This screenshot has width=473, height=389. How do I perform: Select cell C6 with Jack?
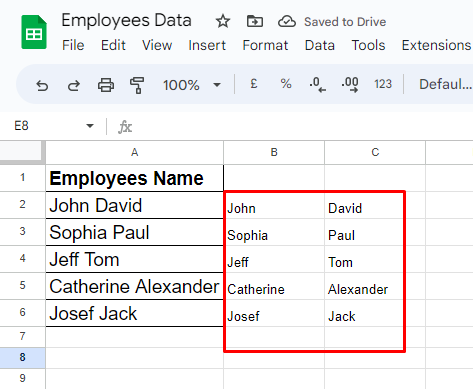[x=375, y=313]
